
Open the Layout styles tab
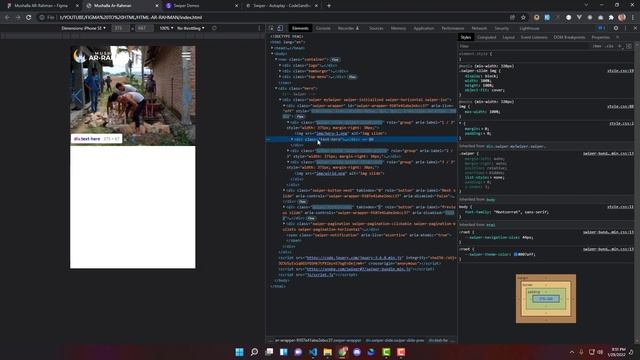tap(509, 37)
